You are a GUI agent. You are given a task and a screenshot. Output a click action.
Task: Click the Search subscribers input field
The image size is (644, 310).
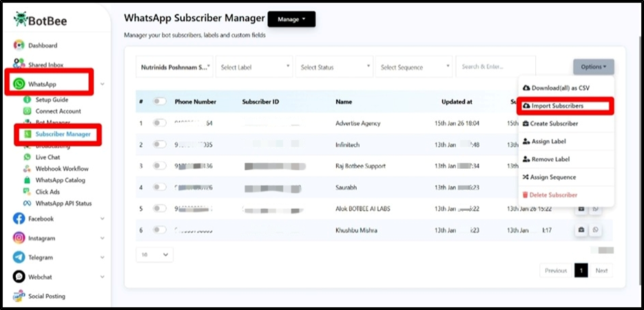pos(486,67)
